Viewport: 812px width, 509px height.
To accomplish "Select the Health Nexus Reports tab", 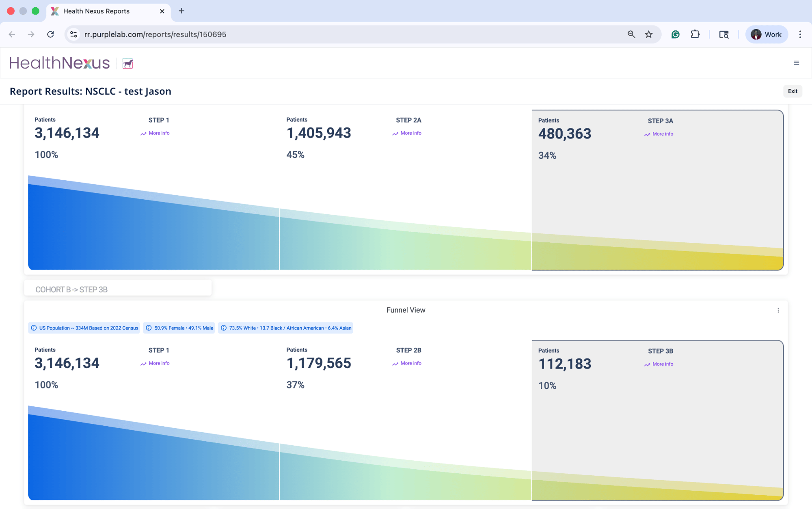I will (97, 11).
